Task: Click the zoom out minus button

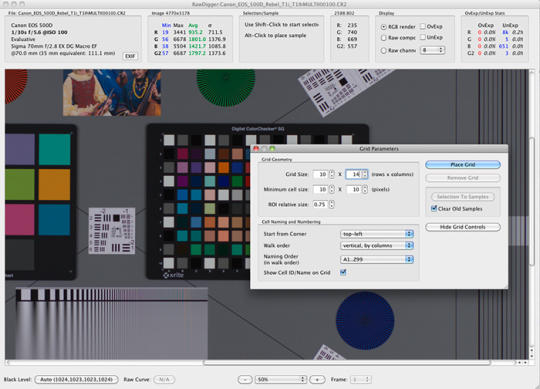Action: 245,379
